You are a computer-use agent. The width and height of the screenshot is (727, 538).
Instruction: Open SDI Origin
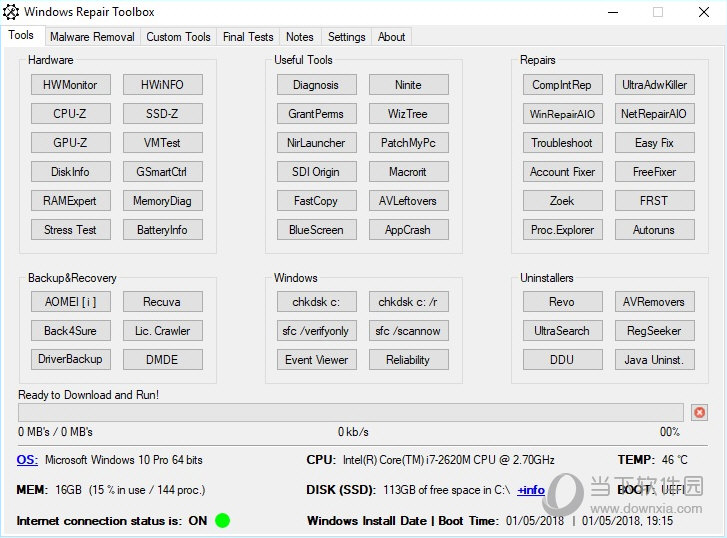coord(317,172)
